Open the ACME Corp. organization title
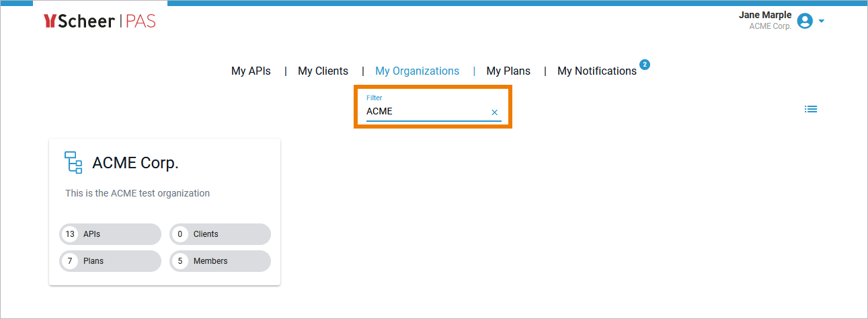 pyautogui.click(x=135, y=163)
